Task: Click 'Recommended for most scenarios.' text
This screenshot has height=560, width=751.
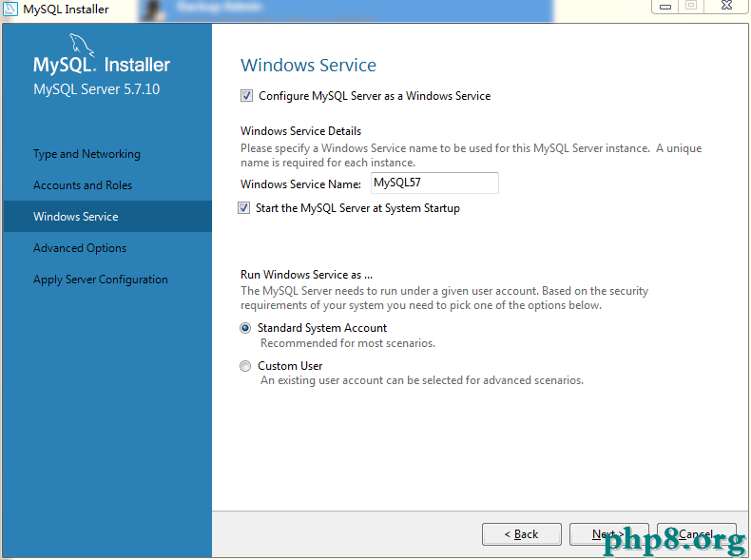Action: pos(348,343)
